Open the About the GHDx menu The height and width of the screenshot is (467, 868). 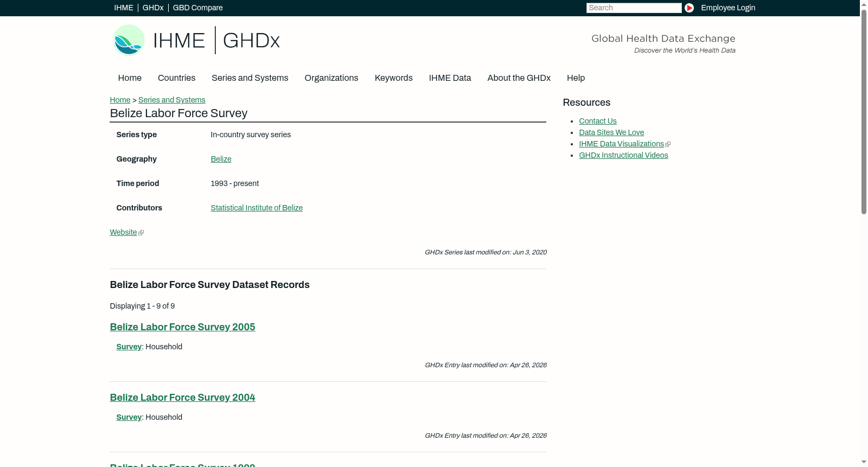[519, 78]
